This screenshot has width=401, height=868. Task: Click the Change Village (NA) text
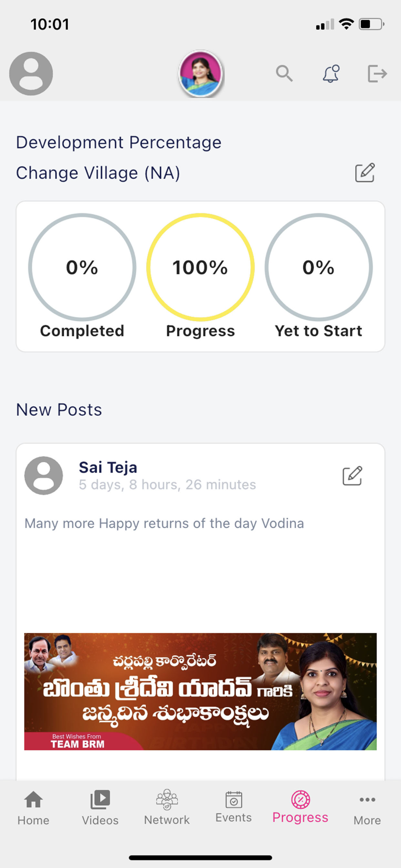(x=98, y=173)
